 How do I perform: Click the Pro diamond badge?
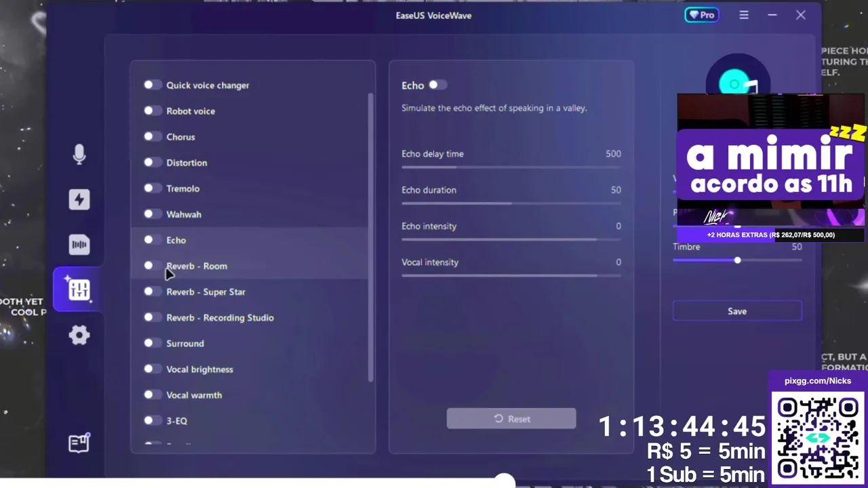click(x=702, y=15)
